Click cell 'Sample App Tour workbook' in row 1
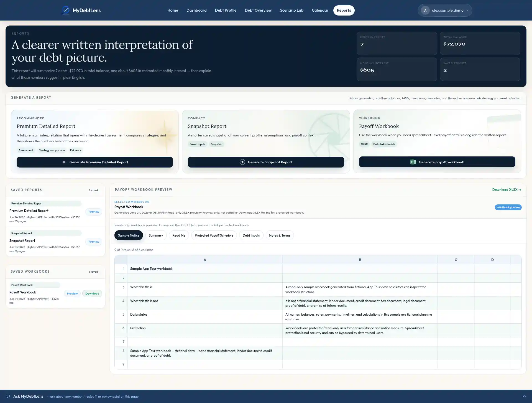This screenshot has width=532, height=403. pyautogui.click(x=205, y=269)
